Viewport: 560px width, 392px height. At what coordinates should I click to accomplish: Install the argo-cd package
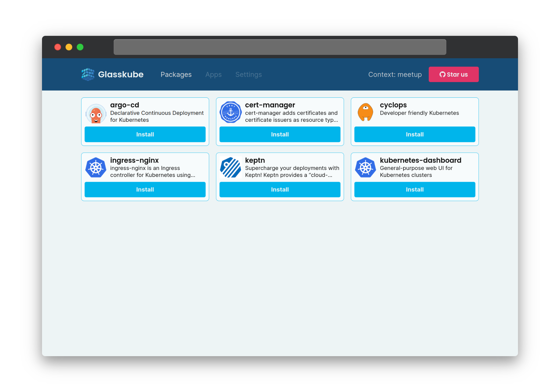145,134
